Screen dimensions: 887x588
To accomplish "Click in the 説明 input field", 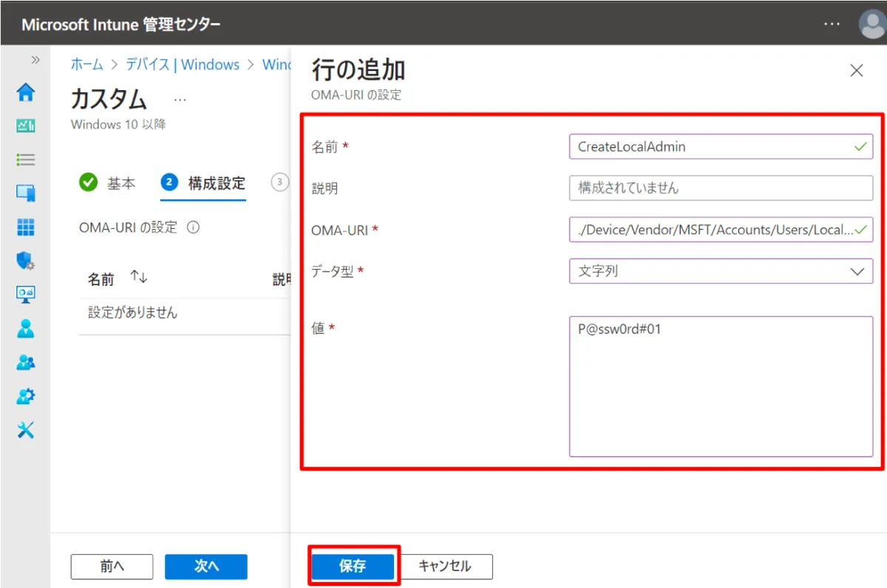I will pyautogui.click(x=721, y=188).
